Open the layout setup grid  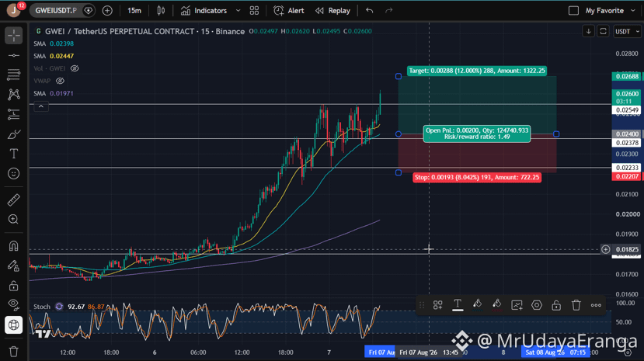(254, 11)
